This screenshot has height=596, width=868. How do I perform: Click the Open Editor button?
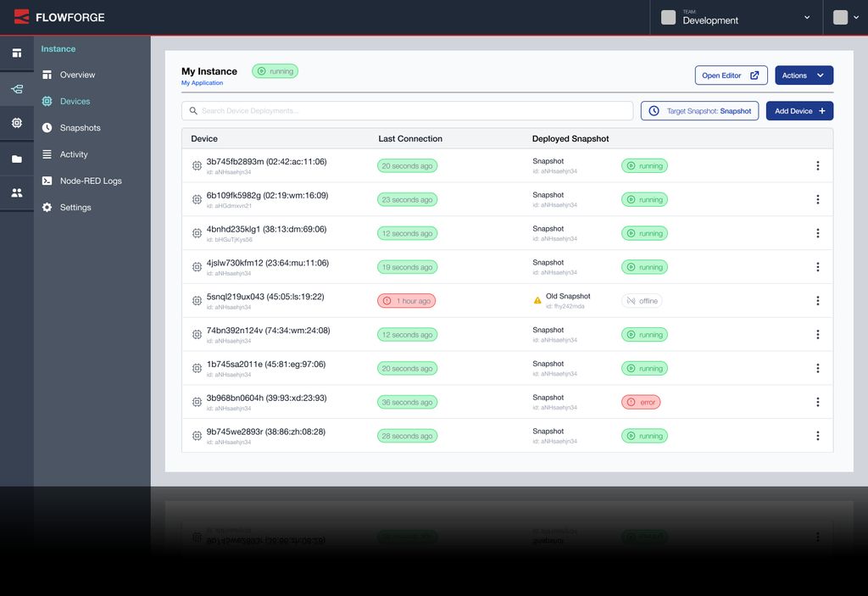731,75
